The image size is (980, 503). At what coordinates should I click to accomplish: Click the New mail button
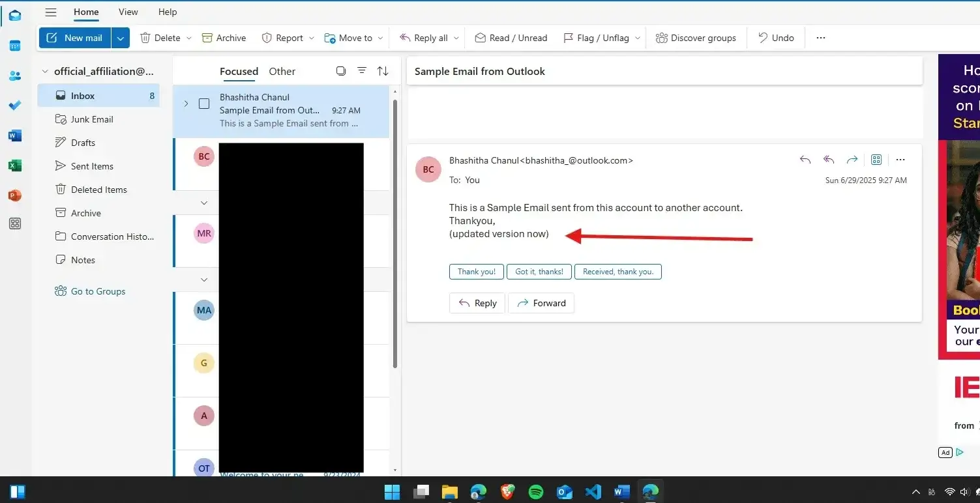pyautogui.click(x=75, y=38)
